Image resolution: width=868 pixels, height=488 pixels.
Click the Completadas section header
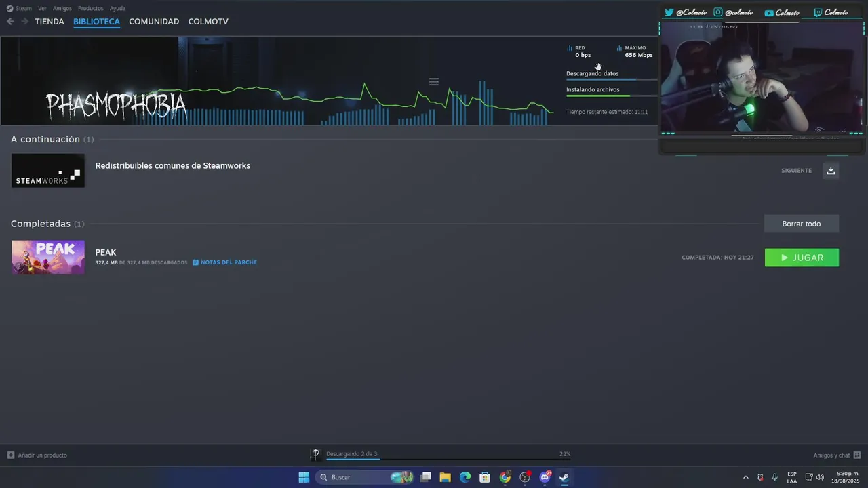click(47, 224)
